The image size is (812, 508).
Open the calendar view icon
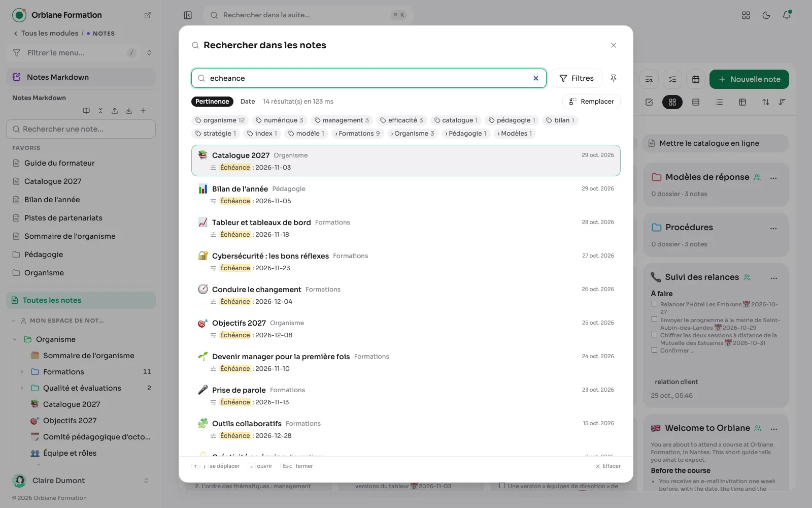[696, 79]
